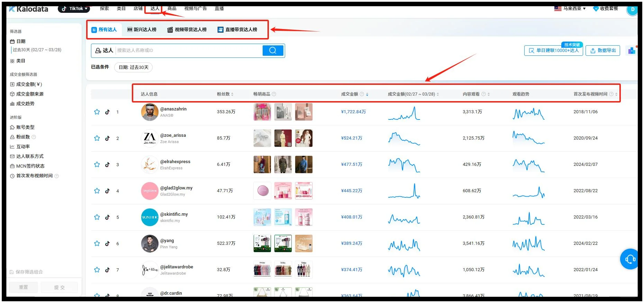This screenshot has width=644, height=303.
Task: Open the @skintific.my creator profile
Action: (174, 214)
